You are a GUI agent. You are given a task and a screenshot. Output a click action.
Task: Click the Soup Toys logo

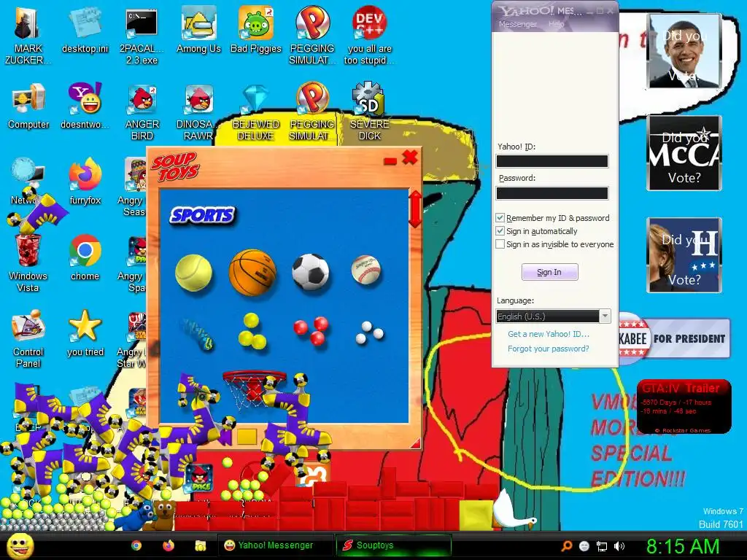(175, 167)
